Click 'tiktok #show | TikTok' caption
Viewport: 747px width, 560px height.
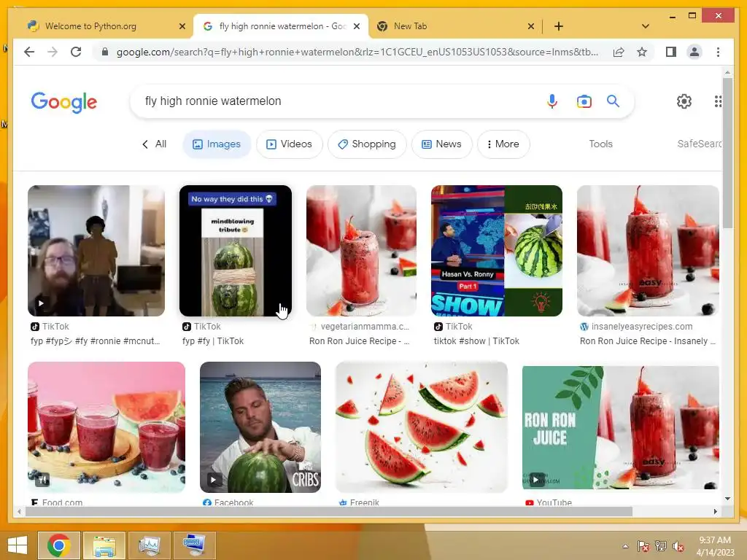476,341
